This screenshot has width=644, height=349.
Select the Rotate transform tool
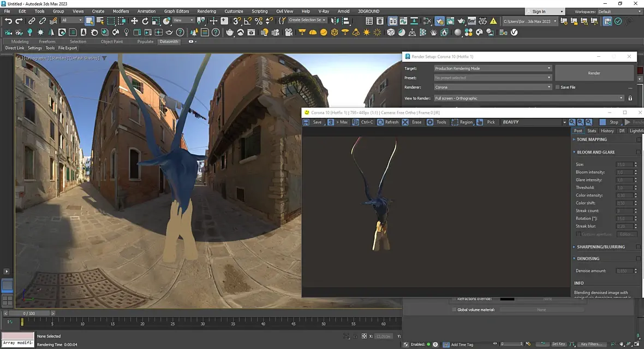145,21
